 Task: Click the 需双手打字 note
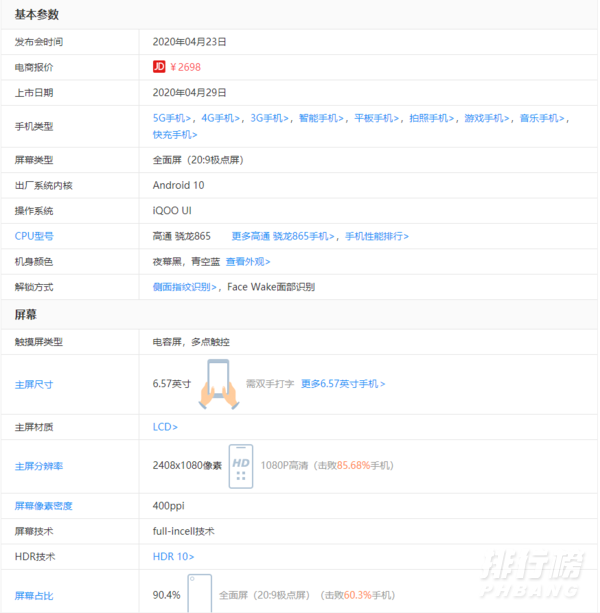coord(270,384)
